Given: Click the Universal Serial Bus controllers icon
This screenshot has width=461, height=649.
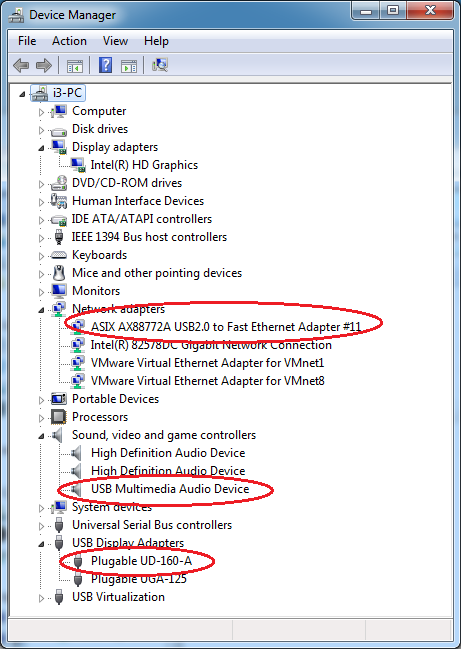Looking at the screenshot, I should tap(59, 525).
